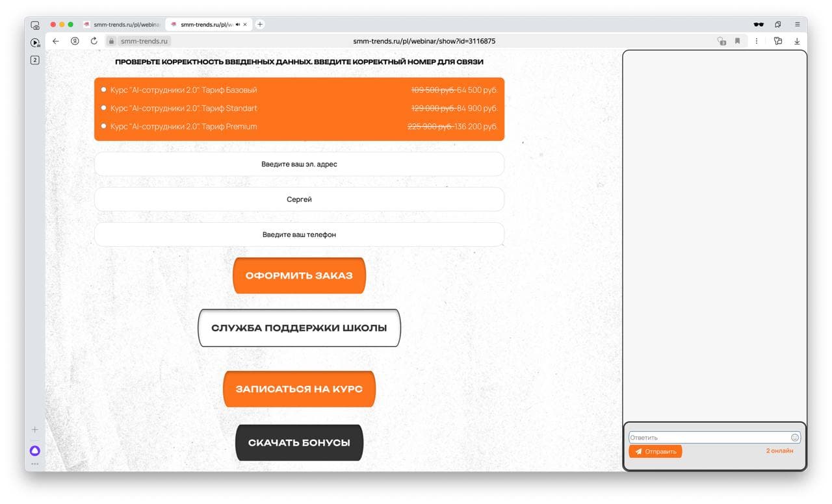The height and width of the screenshot is (504, 832).
Task: Click the sidebar plus add button
Action: pos(35,429)
